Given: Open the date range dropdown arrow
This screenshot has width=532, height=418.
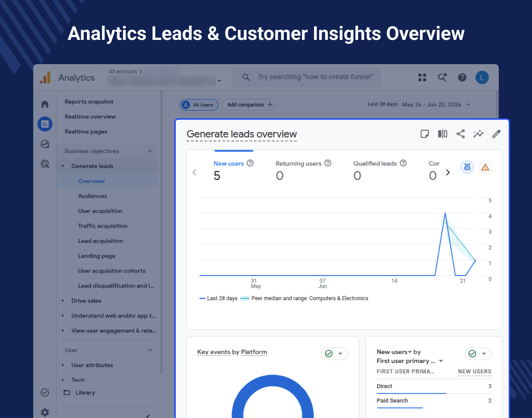Looking at the screenshot, I should click(468, 104).
